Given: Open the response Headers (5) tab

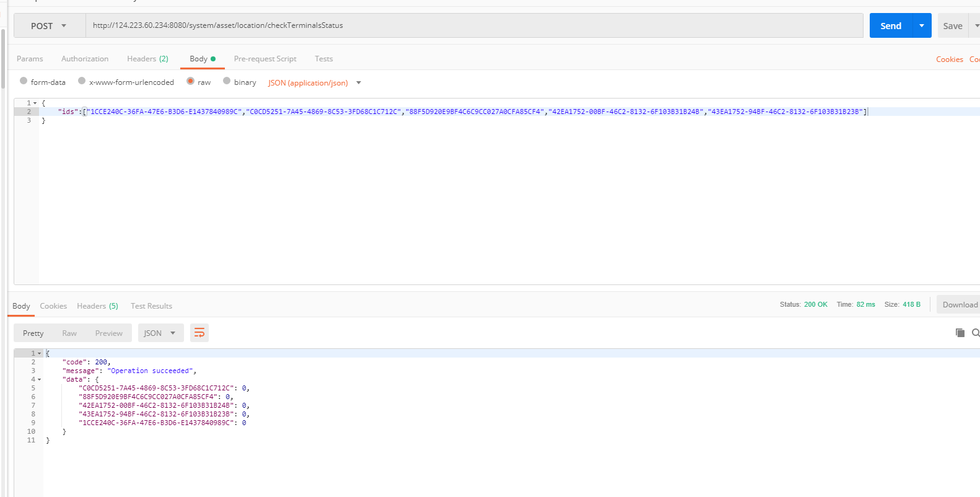Looking at the screenshot, I should click(97, 306).
